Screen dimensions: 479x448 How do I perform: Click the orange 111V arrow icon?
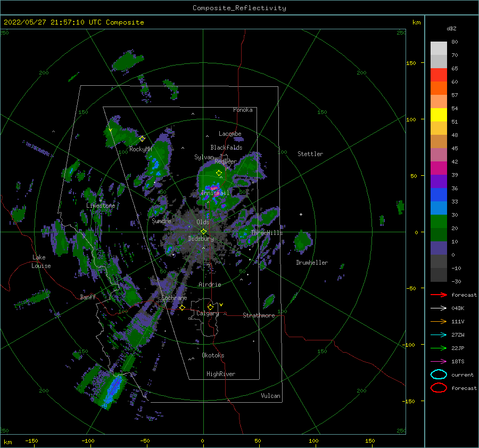click(x=439, y=321)
